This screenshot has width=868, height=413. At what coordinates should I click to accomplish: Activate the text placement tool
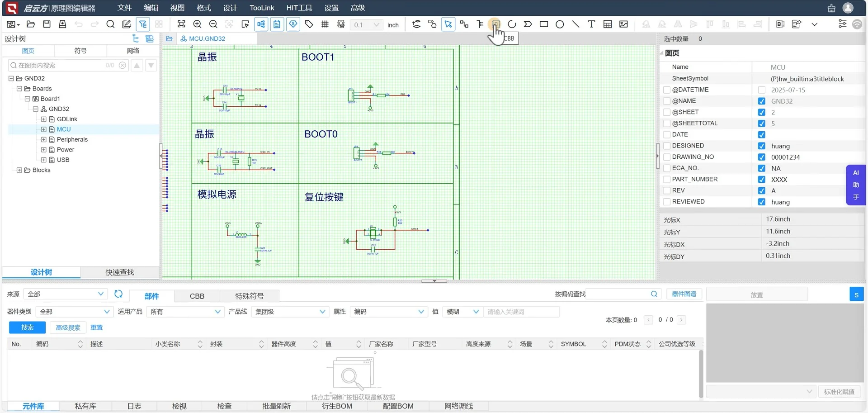coord(591,24)
